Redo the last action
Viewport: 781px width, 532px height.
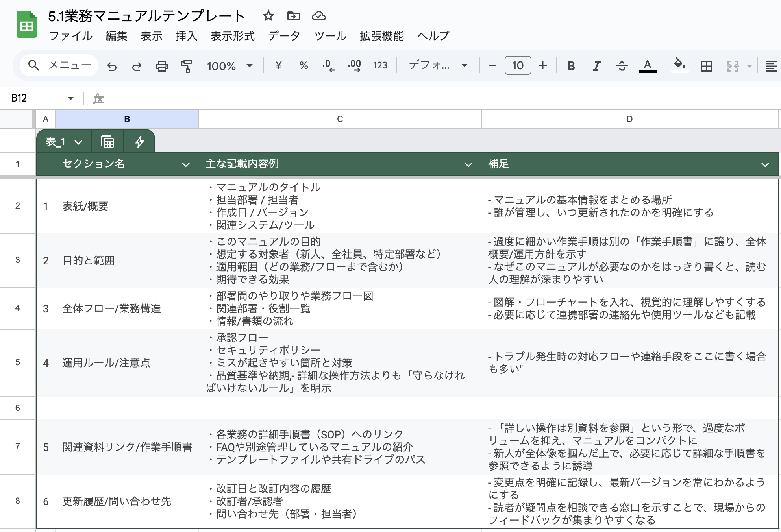click(137, 66)
